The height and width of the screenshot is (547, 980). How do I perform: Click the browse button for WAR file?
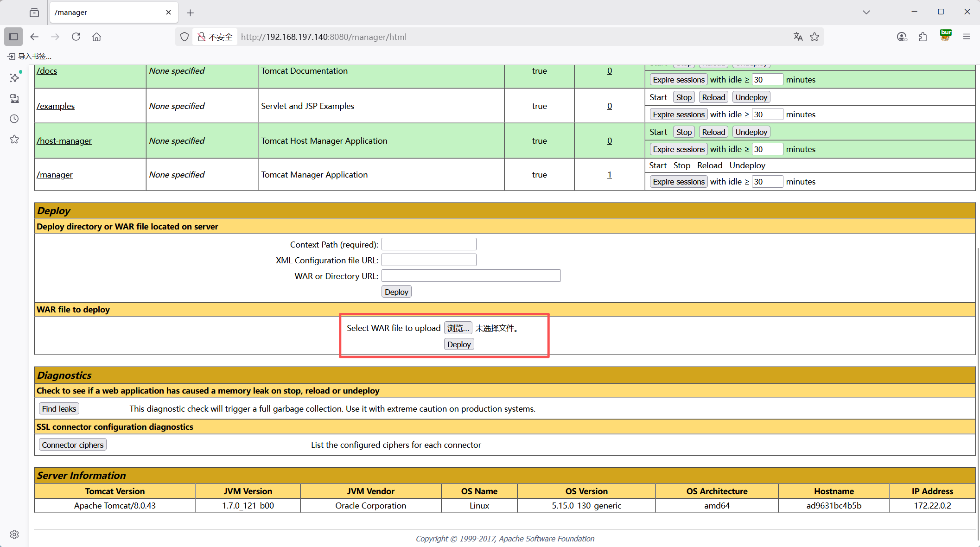click(x=458, y=328)
